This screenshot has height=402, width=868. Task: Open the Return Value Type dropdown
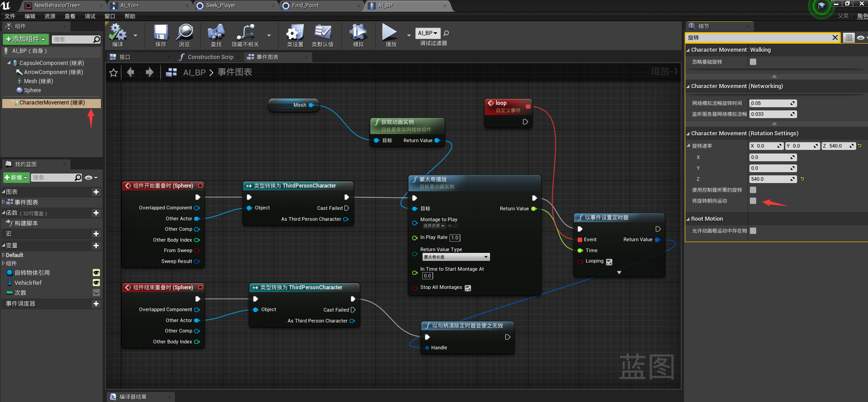click(456, 257)
